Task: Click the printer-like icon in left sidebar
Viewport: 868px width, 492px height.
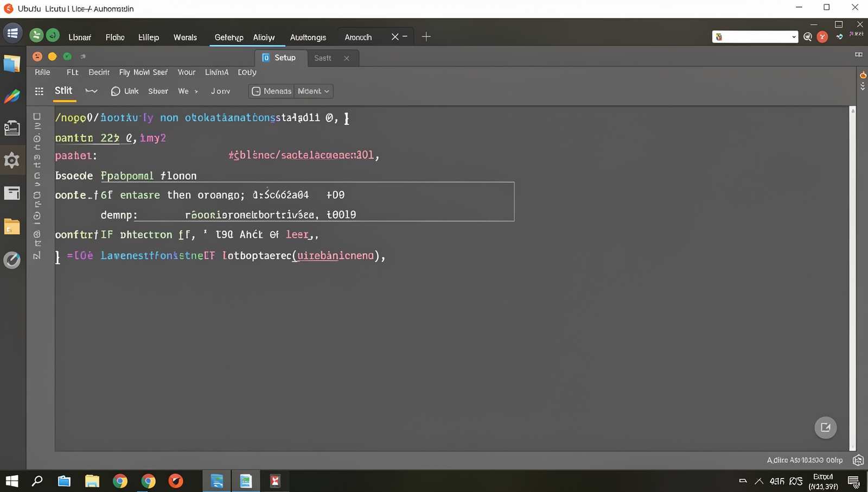Action: click(12, 128)
